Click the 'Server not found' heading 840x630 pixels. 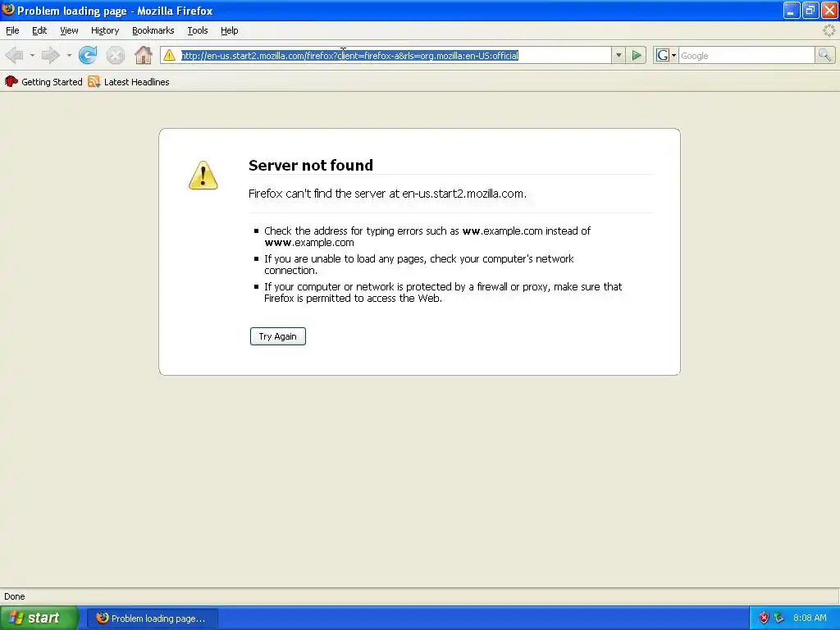click(311, 165)
